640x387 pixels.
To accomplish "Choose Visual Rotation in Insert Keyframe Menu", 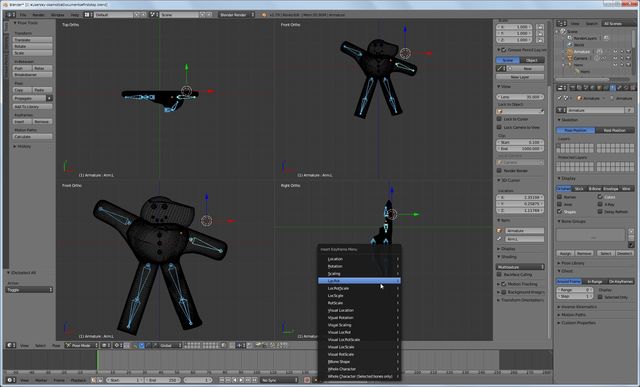I will click(x=359, y=318).
